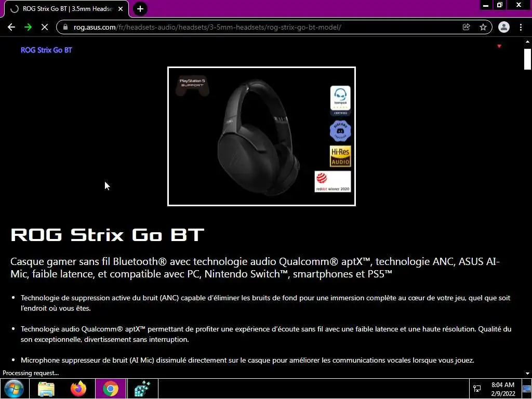Click the Hi-Res Audio badge
This screenshot has height=399, width=532.
coord(340,156)
